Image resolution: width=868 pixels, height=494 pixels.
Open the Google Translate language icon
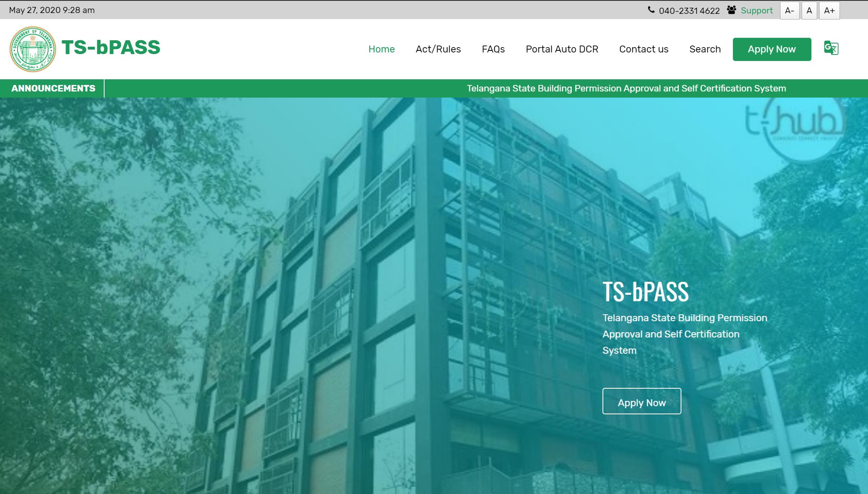coord(831,48)
